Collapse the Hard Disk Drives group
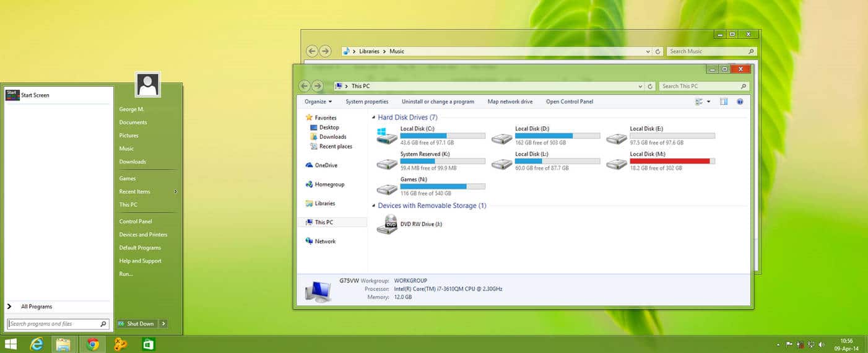Screen dimensions: 868x353 click(373, 118)
